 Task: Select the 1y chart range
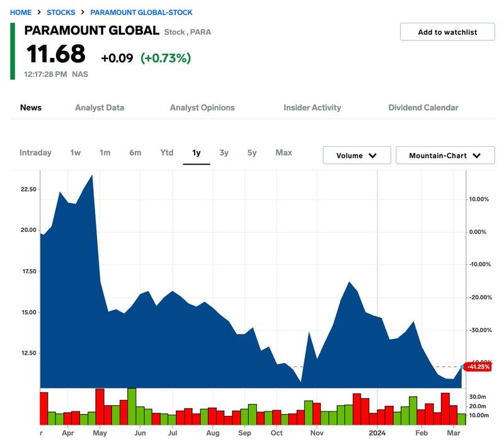197,152
